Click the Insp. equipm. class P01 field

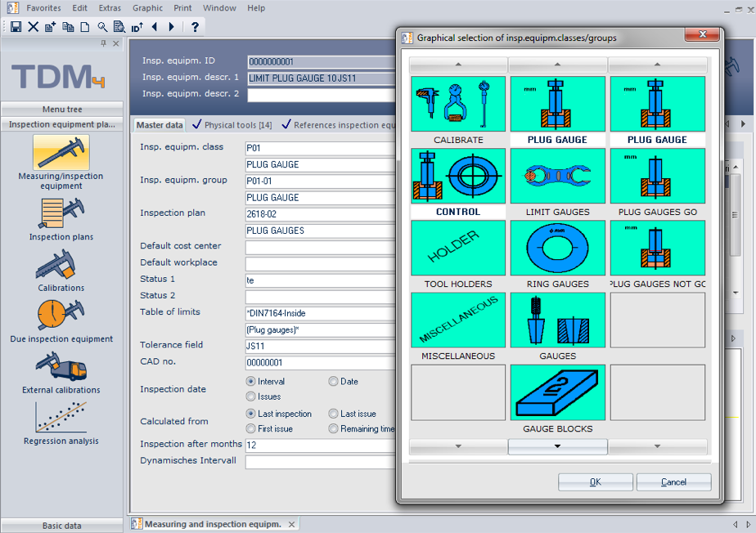point(320,148)
